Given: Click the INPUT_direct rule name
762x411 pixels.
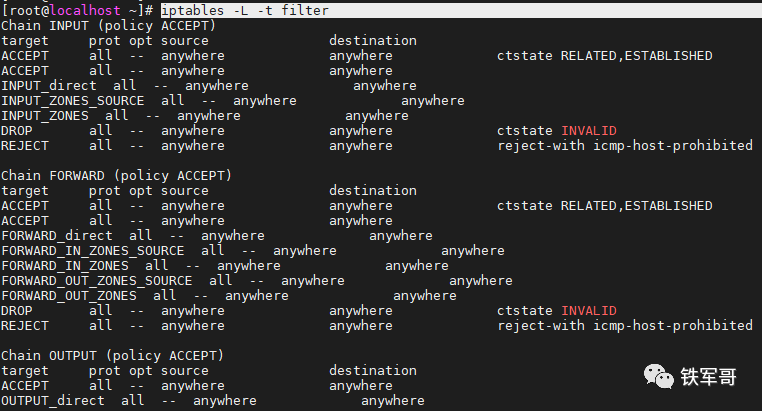Looking at the screenshot, I should point(49,85).
